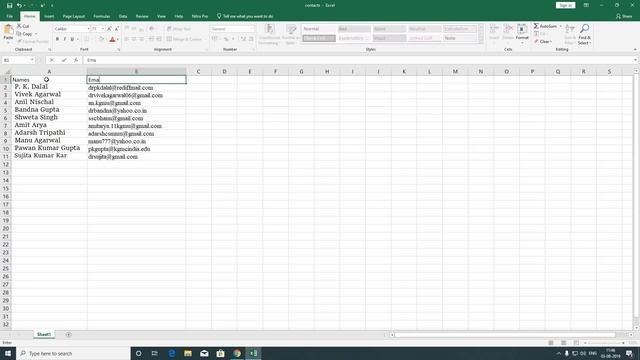Increase the font size
The height and width of the screenshot is (360, 640).
coord(109,29)
